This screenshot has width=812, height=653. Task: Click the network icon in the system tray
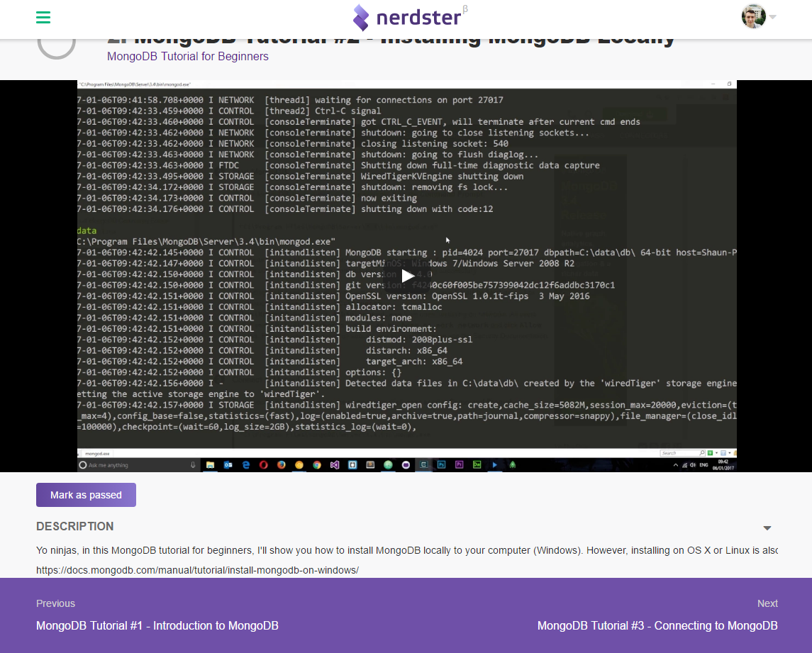[x=685, y=465]
